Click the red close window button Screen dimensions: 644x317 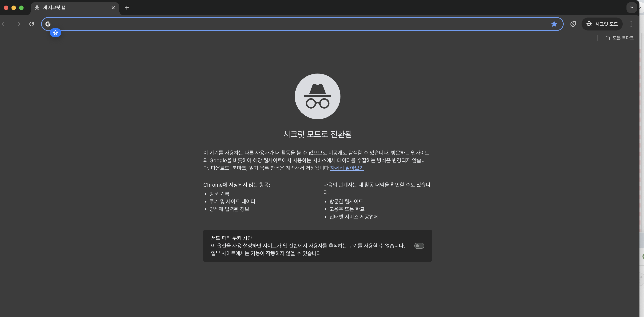tap(6, 8)
